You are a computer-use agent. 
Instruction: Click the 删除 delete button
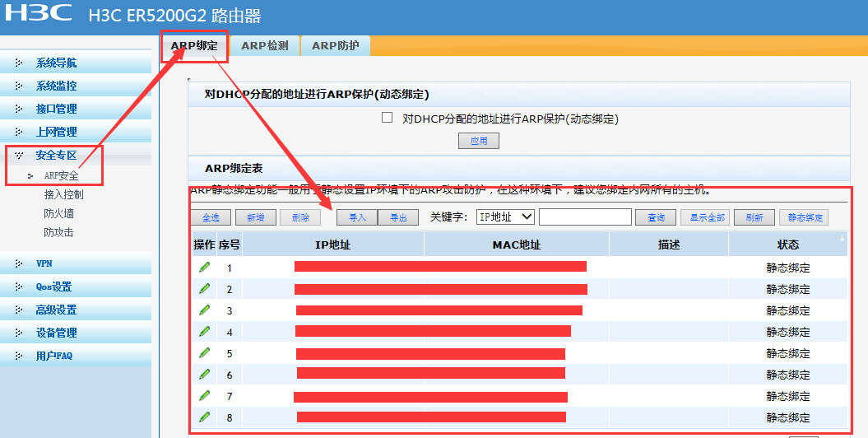[300, 217]
